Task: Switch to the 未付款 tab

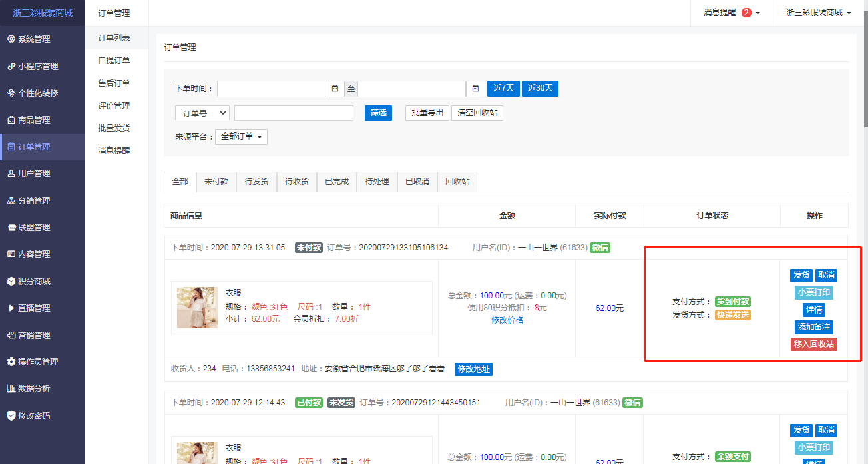Action: [216, 182]
